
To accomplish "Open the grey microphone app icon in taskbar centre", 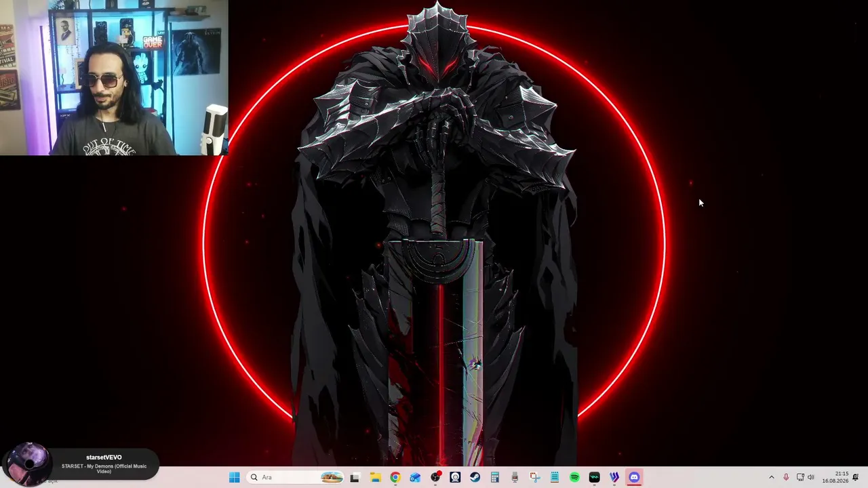I will point(515,477).
